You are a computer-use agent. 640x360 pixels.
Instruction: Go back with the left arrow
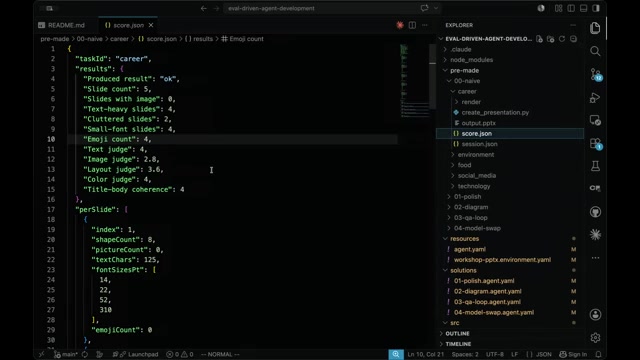click(x=203, y=8)
